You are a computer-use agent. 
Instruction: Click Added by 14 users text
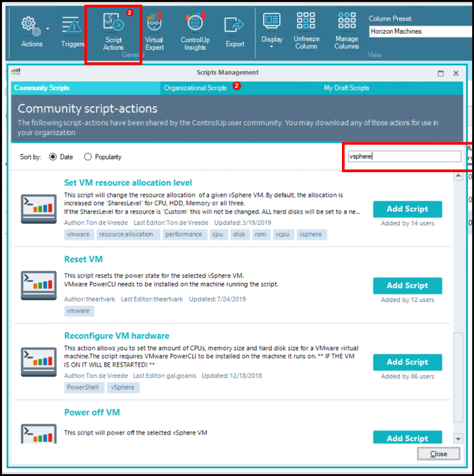407,223
